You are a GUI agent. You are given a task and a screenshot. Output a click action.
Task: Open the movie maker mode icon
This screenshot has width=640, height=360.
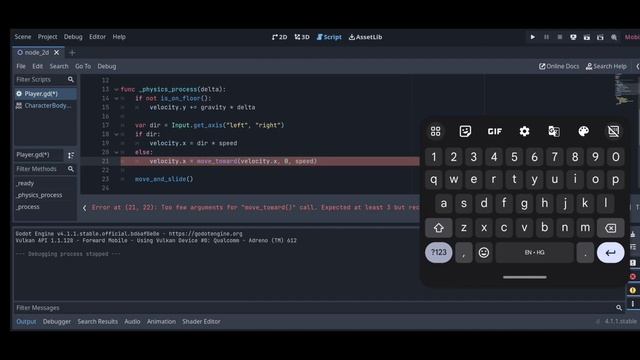point(614,37)
